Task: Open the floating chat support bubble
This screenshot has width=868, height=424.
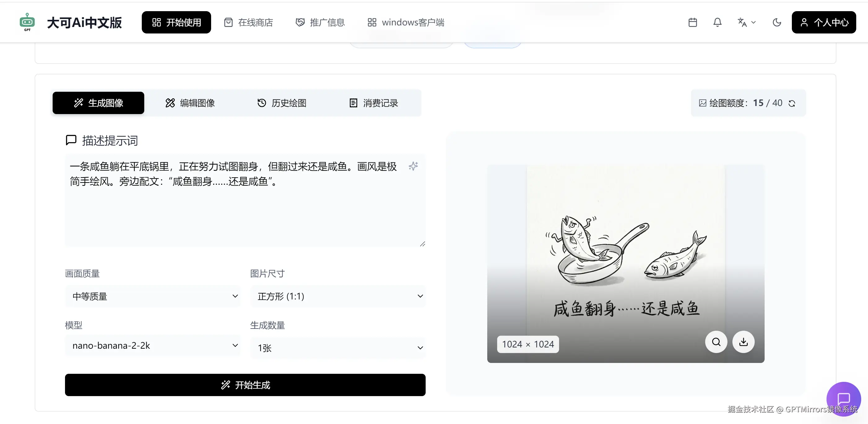Action: [x=844, y=399]
